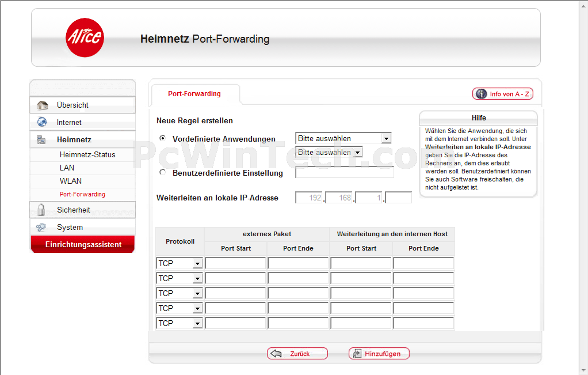588x375 pixels.
Task: Select the Benutzerdefinierte Einstellung radio button
Action: click(162, 172)
